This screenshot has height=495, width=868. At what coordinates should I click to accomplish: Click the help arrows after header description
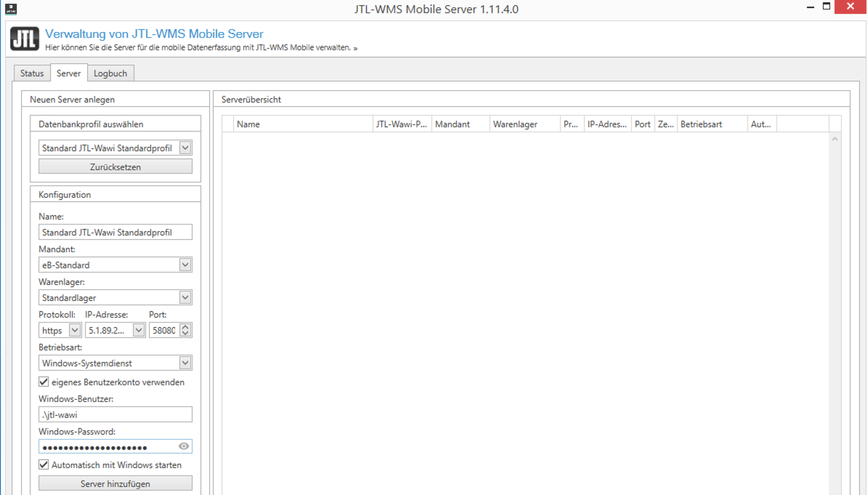click(355, 48)
